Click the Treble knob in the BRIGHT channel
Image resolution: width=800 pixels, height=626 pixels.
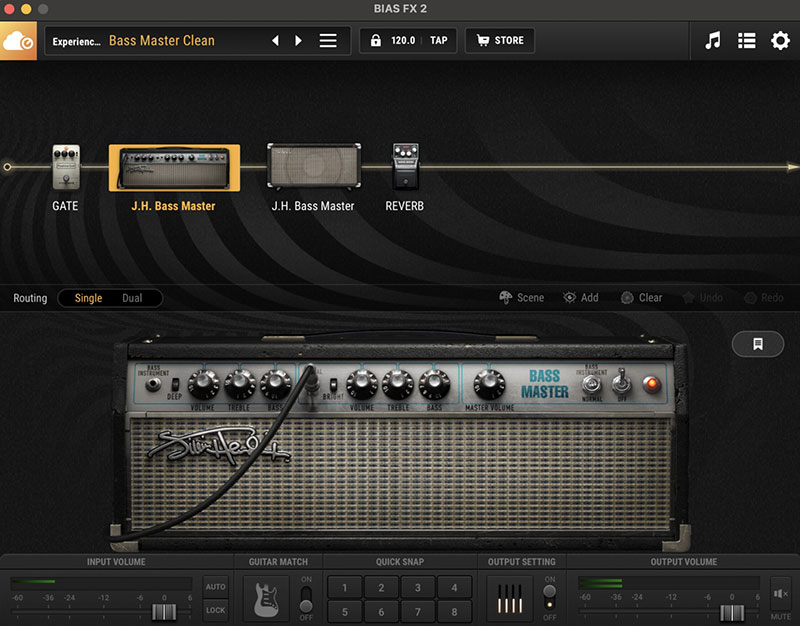[398, 384]
